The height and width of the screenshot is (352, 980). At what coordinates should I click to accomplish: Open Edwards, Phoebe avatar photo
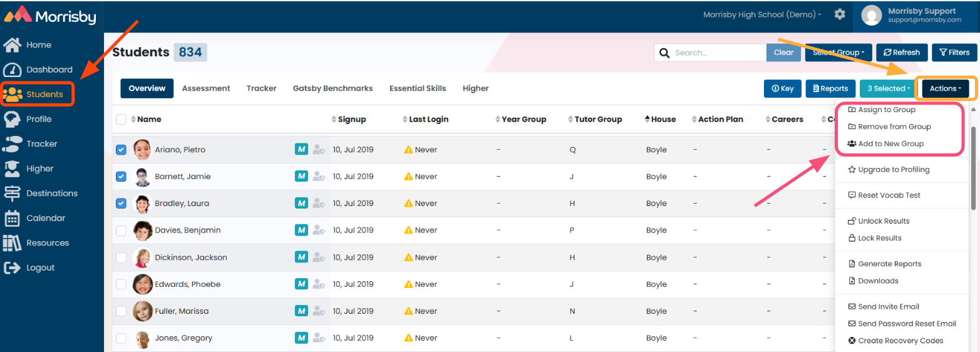142,284
